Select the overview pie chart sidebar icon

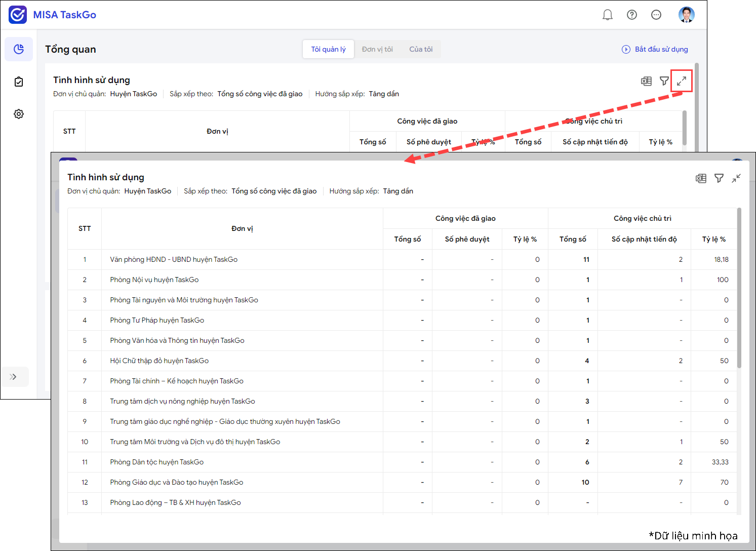click(x=19, y=49)
